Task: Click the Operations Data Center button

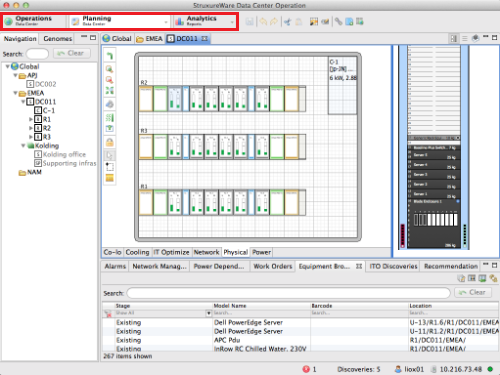Action: 35,22
